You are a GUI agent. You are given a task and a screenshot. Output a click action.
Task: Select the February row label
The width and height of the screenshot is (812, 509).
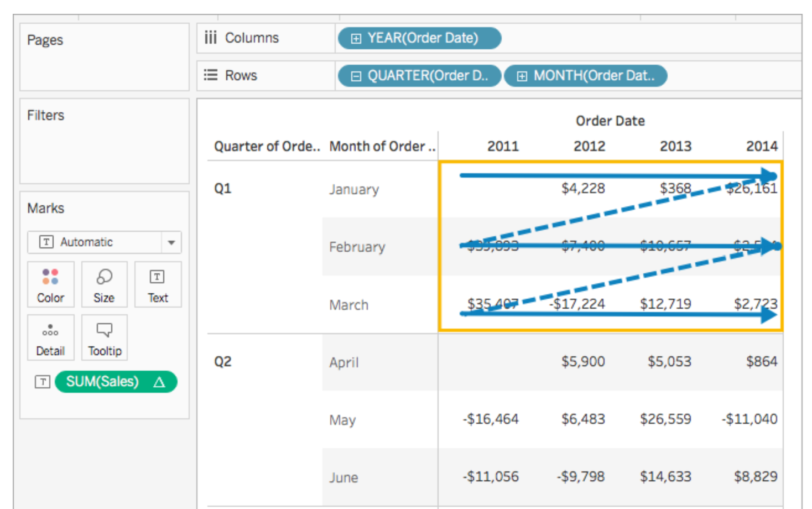[x=357, y=247]
